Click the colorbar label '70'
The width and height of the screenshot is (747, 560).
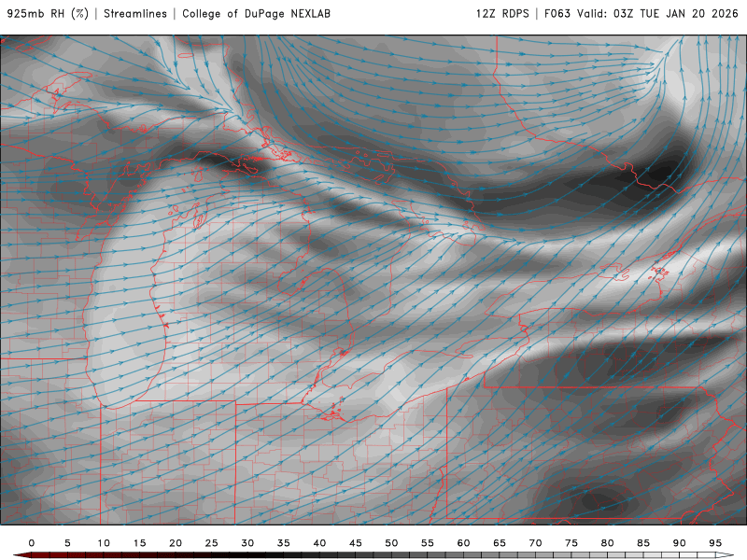point(535,543)
